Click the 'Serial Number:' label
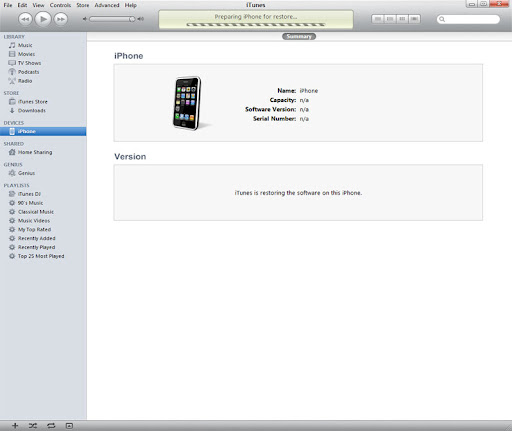This screenshot has height=431, width=512. click(274, 119)
